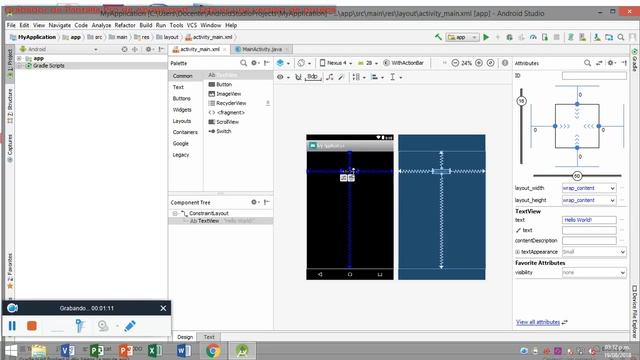Screen dimensions: 640x360
Task: Search attributes with magnifier icon
Action: click(587, 63)
